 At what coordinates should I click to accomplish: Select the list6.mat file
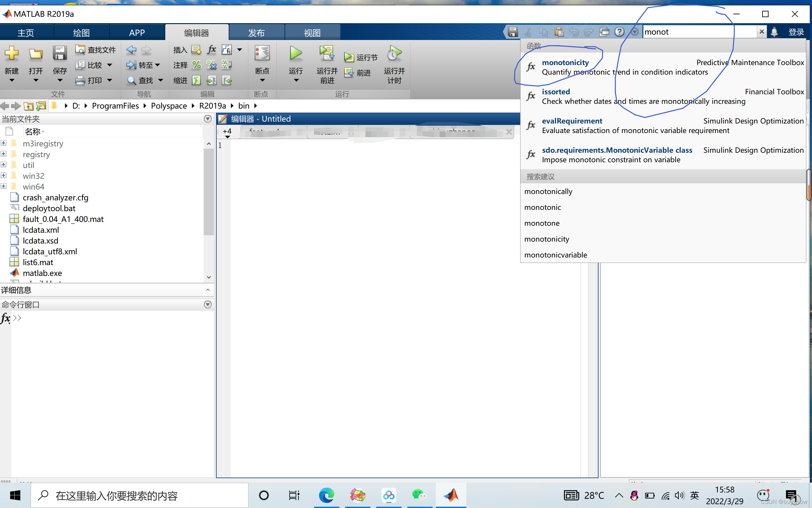click(38, 262)
